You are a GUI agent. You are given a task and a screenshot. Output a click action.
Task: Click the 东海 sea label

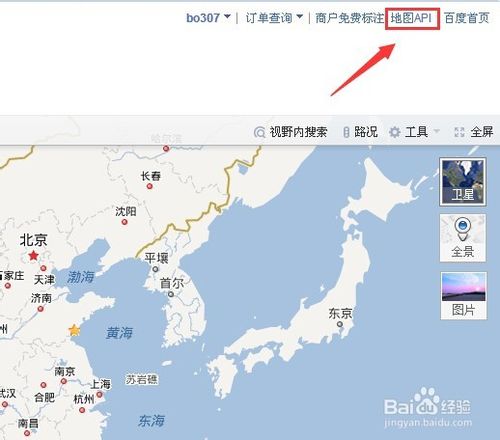[151, 421]
